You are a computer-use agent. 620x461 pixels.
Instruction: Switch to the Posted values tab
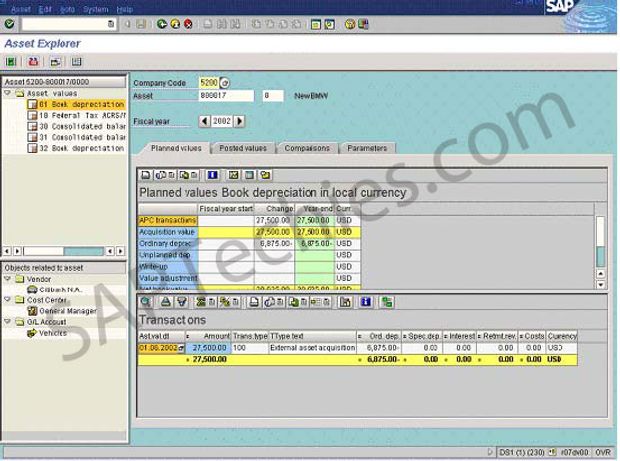coord(243,148)
